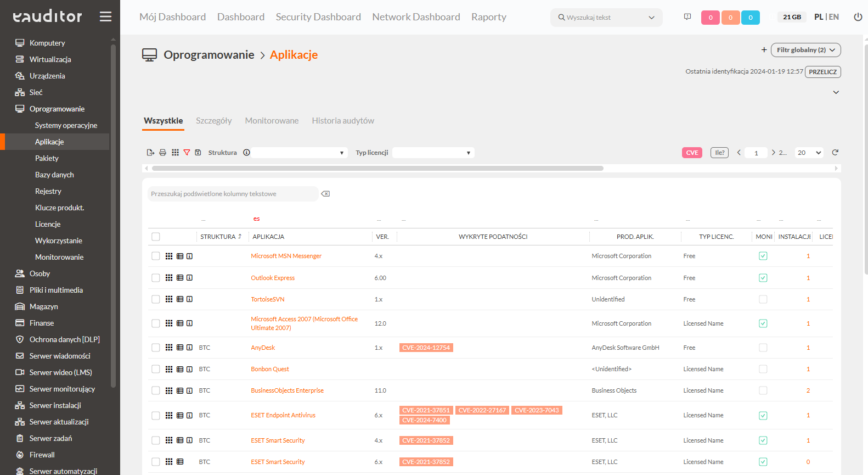Open the CVE-2024-12754 vulnerability tag
The width and height of the screenshot is (868, 475).
click(426, 348)
